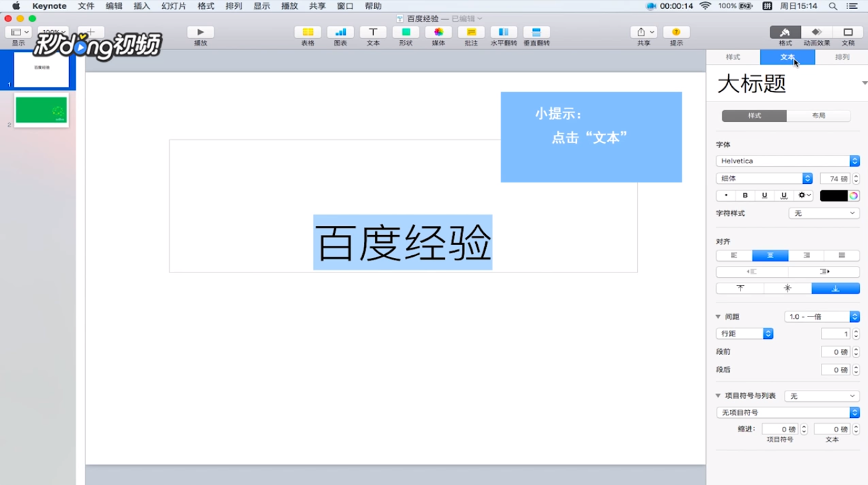Open the font weight dropdown
868x485 pixels.
coord(764,179)
